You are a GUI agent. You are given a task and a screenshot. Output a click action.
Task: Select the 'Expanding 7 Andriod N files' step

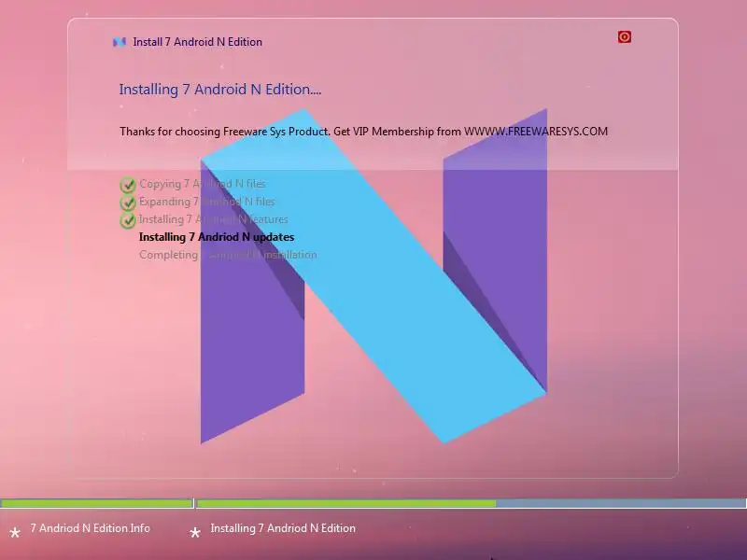206,202
